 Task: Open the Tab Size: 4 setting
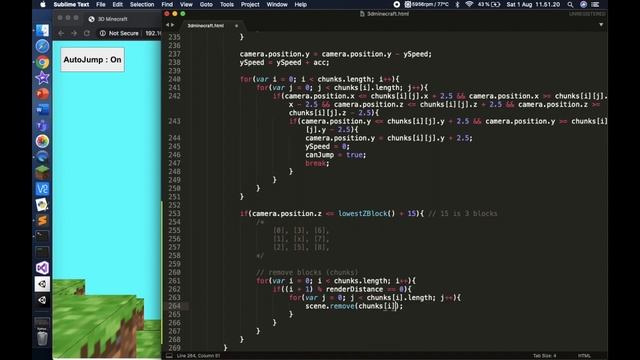[x=544, y=356]
